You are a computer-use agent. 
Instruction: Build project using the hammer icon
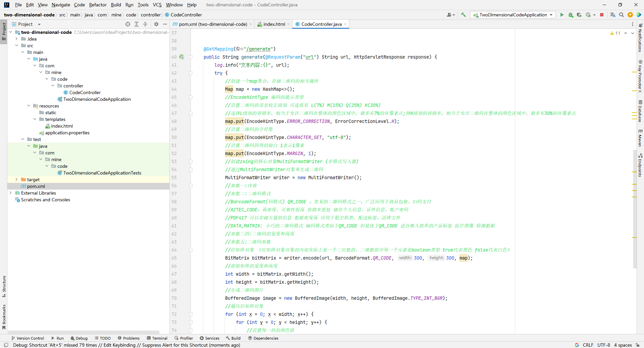463,15
